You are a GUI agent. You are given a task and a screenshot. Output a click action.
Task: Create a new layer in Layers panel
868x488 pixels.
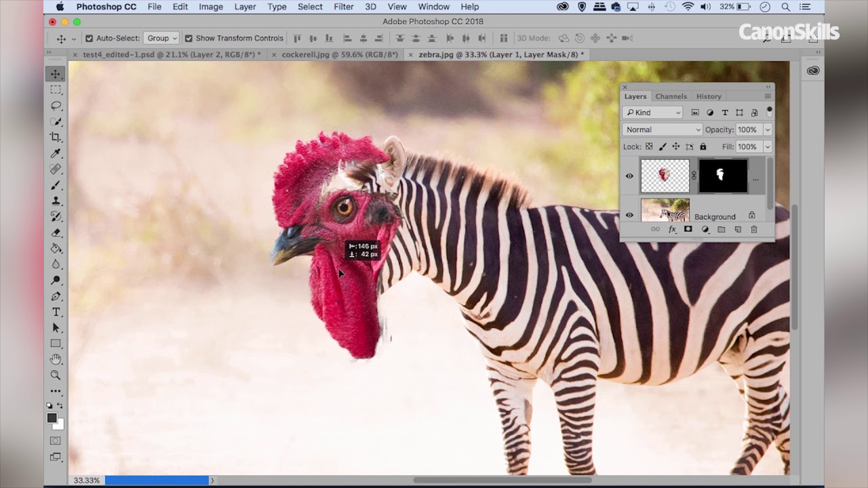737,230
